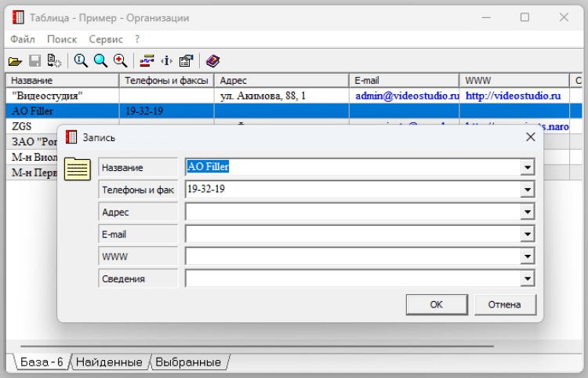Click the red-yellow bars toolbar icon
The image size is (588, 378).
[x=147, y=60]
